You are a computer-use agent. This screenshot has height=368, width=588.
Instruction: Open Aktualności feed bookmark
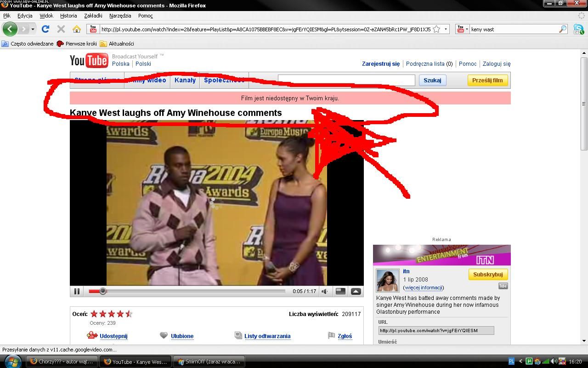(x=117, y=44)
